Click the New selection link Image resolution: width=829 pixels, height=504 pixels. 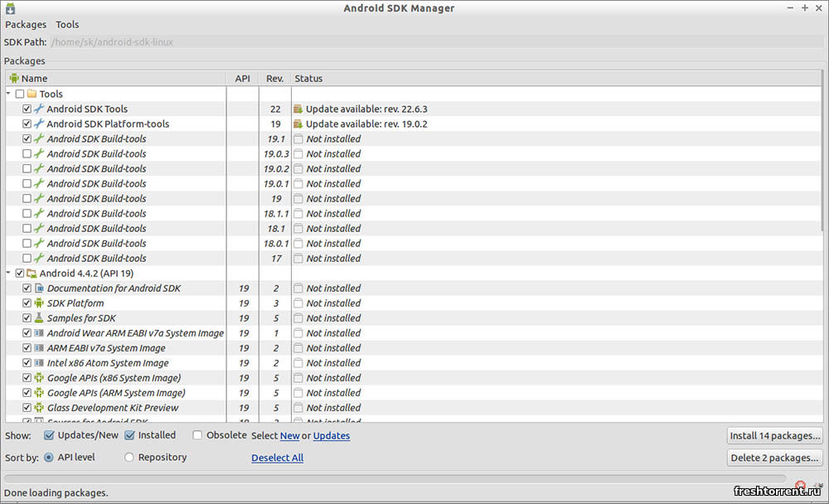click(x=289, y=436)
